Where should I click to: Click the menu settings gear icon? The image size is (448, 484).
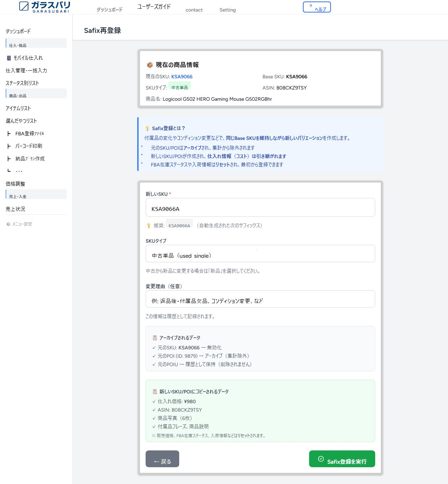pyautogui.click(x=8, y=224)
